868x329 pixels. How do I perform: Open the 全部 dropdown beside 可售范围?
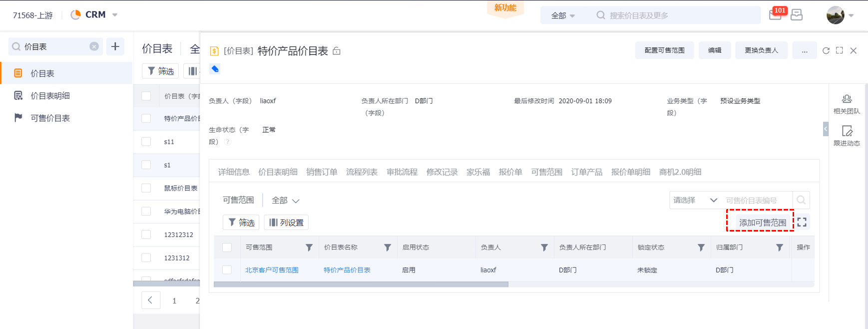(285, 200)
